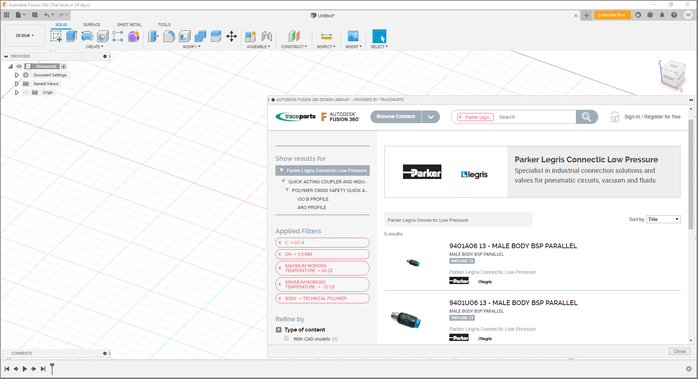Click the Select tool icon
The width and height of the screenshot is (698, 379).
coord(379,36)
